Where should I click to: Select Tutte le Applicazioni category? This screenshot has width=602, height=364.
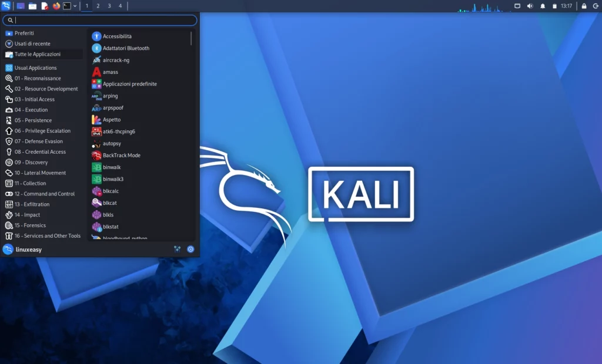point(43,55)
